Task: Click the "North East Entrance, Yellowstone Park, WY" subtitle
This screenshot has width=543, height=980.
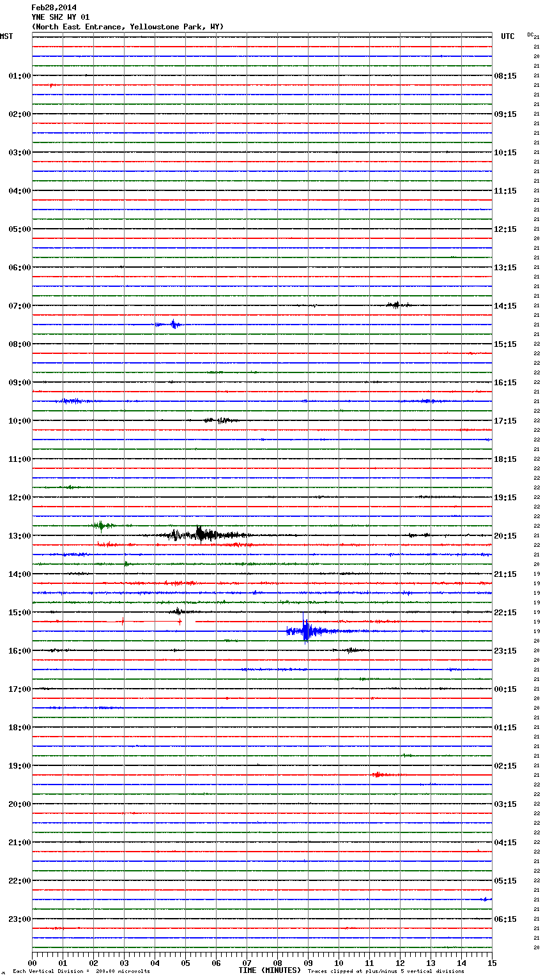Action: coord(128,27)
